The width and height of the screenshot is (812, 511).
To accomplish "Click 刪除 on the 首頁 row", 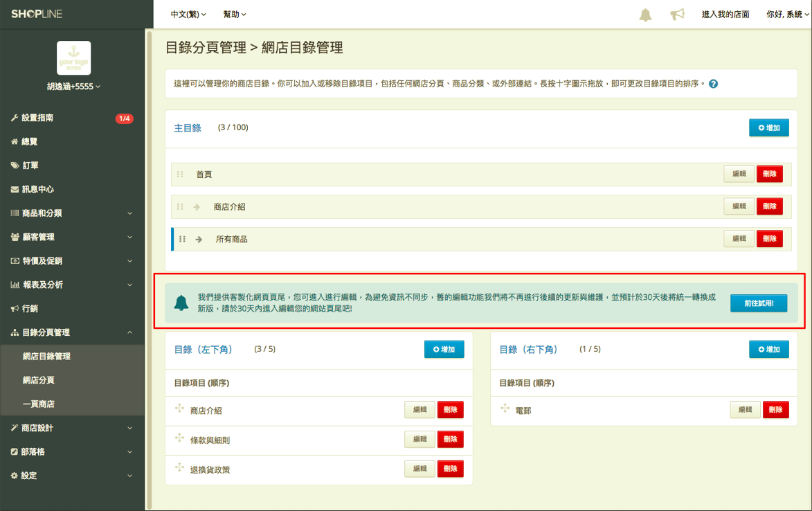I will [x=770, y=174].
